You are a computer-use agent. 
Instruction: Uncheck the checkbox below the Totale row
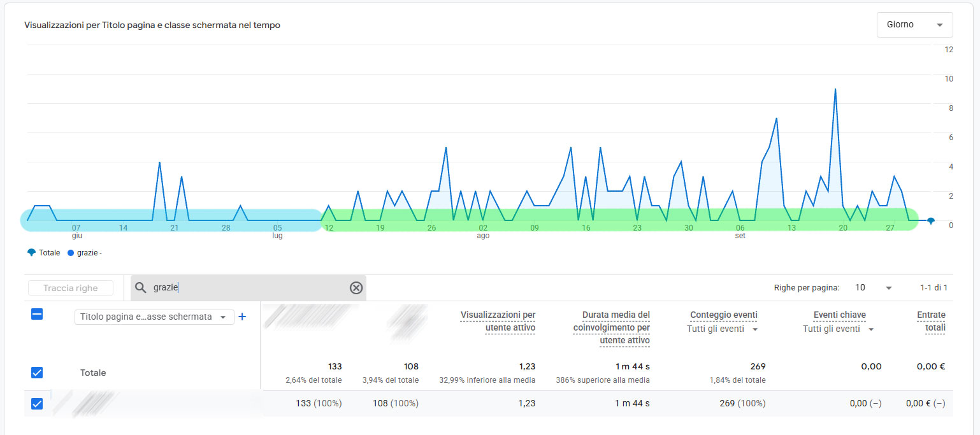(37, 404)
